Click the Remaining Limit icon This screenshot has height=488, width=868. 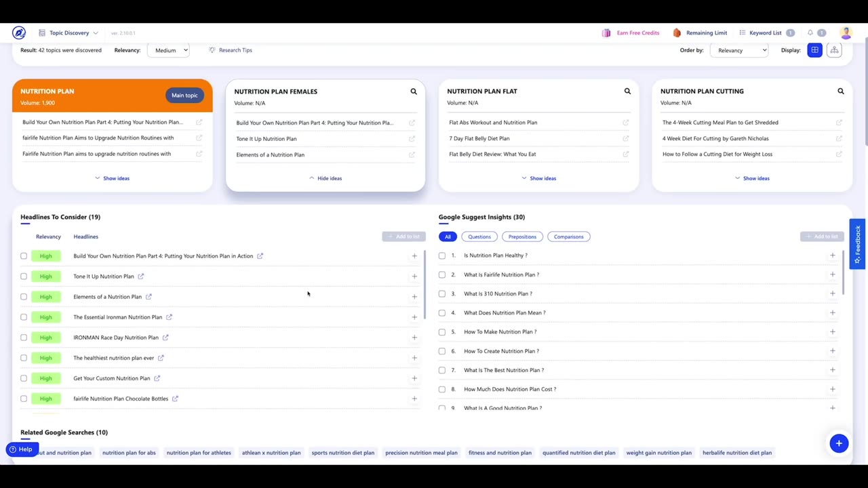coord(677,33)
